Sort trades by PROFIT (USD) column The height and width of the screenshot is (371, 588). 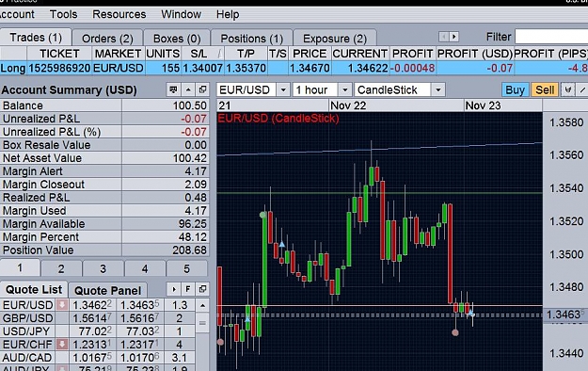click(474, 54)
